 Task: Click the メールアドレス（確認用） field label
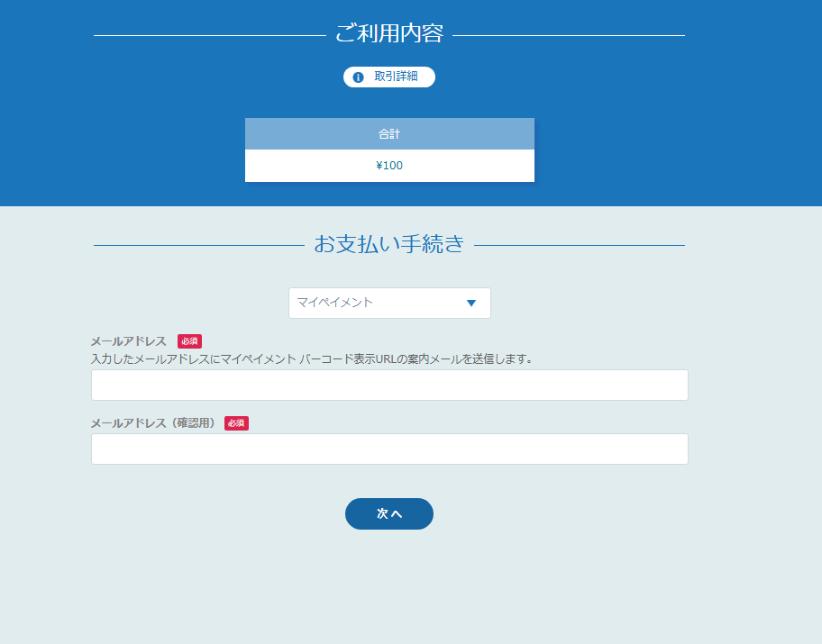point(153,423)
